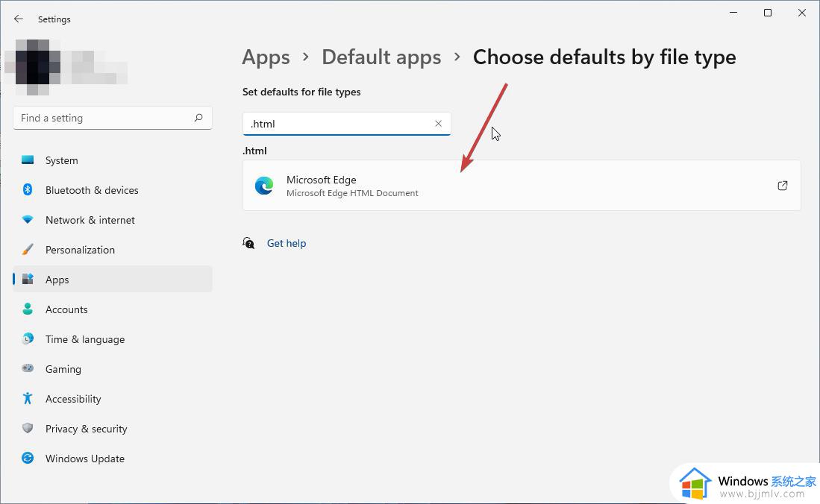The width and height of the screenshot is (820, 504).
Task: Focus the Find a setting search box
Action: (113, 118)
